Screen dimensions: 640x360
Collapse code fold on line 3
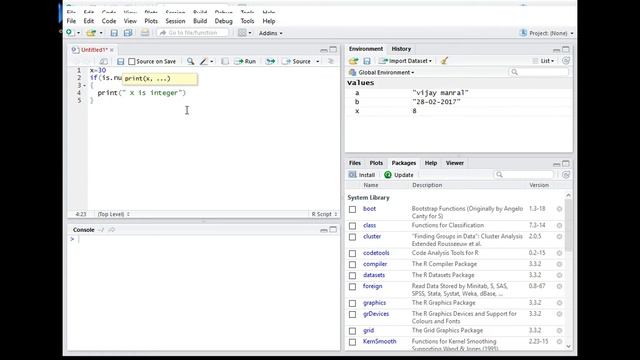[x=84, y=85]
